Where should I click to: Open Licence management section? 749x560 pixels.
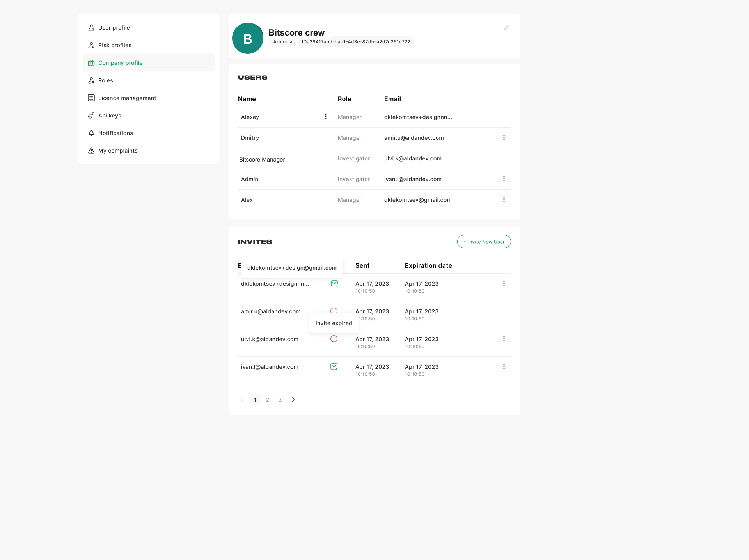(149, 98)
